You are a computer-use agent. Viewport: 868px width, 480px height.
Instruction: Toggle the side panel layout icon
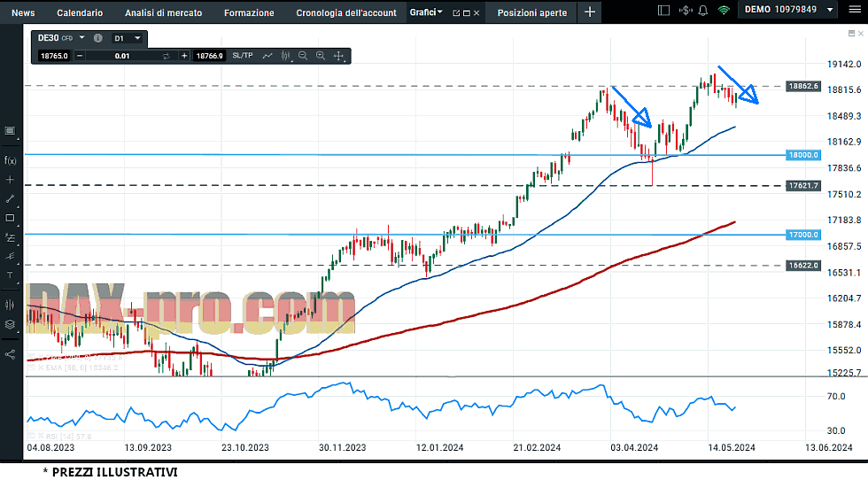[663, 10]
